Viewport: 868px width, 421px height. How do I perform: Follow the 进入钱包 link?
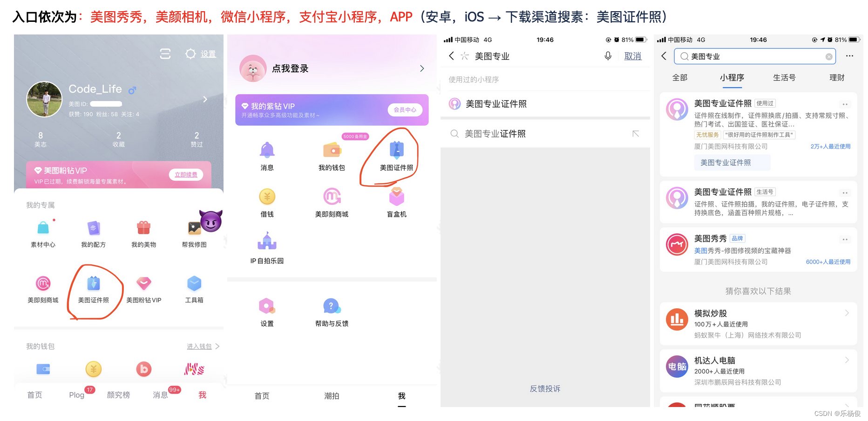pyautogui.click(x=199, y=346)
